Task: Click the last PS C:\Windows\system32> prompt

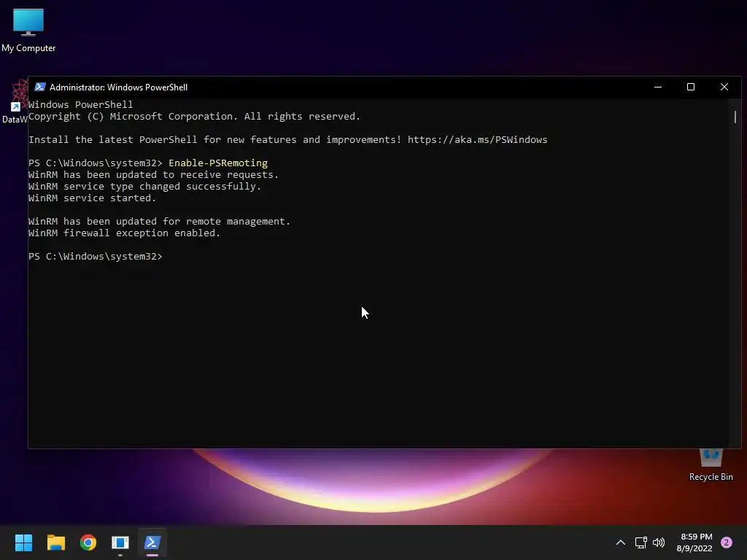Action: click(x=96, y=256)
